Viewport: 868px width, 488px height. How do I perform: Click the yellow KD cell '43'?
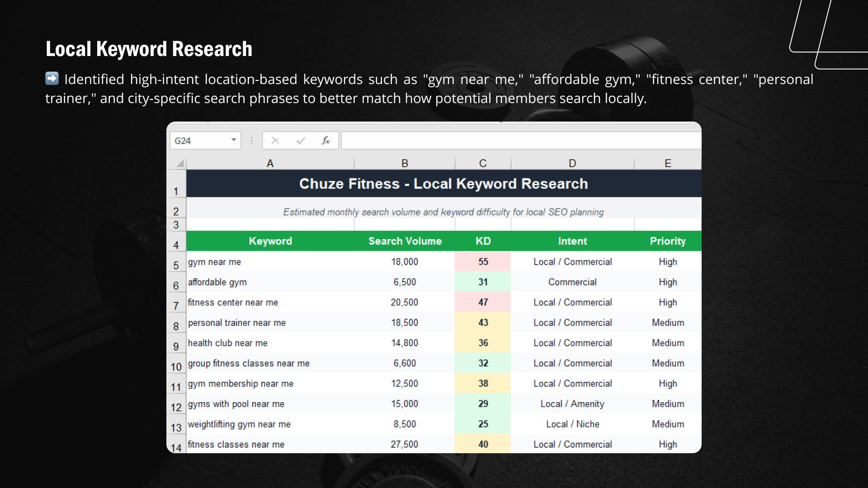click(x=483, y=323)
